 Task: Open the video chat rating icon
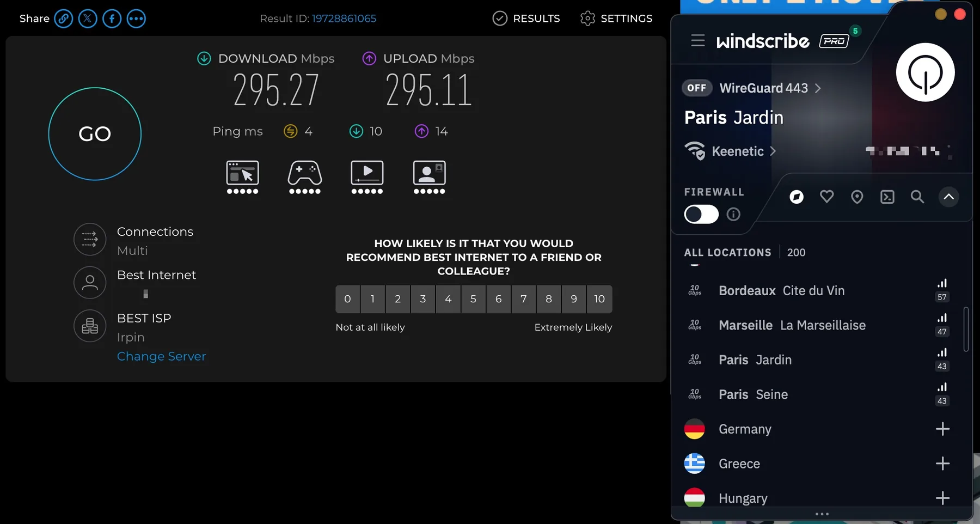pyautogui.click(x=430, y=177)
